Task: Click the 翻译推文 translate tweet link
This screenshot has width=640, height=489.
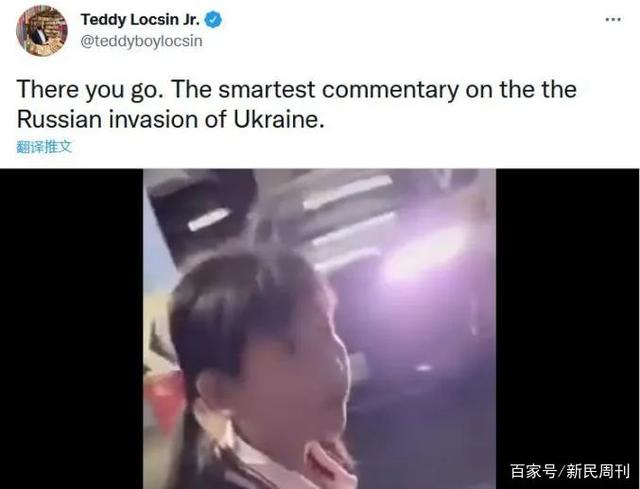Action: [44, 147]
